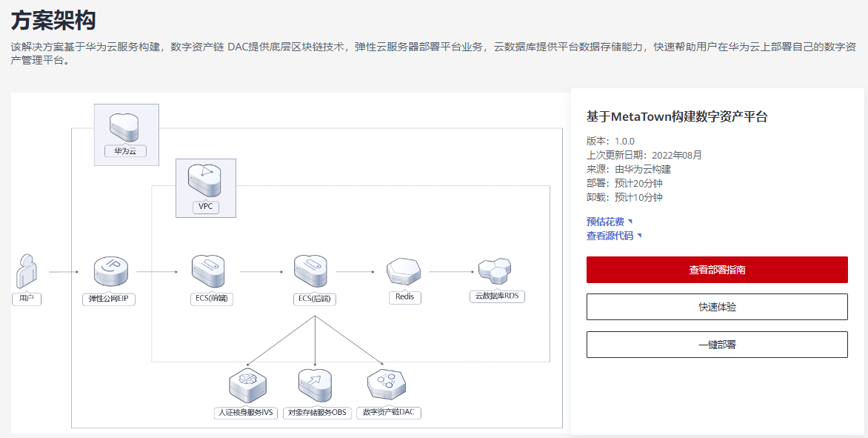Select the ECS(后端) server icon

click(x=312, y=271)
